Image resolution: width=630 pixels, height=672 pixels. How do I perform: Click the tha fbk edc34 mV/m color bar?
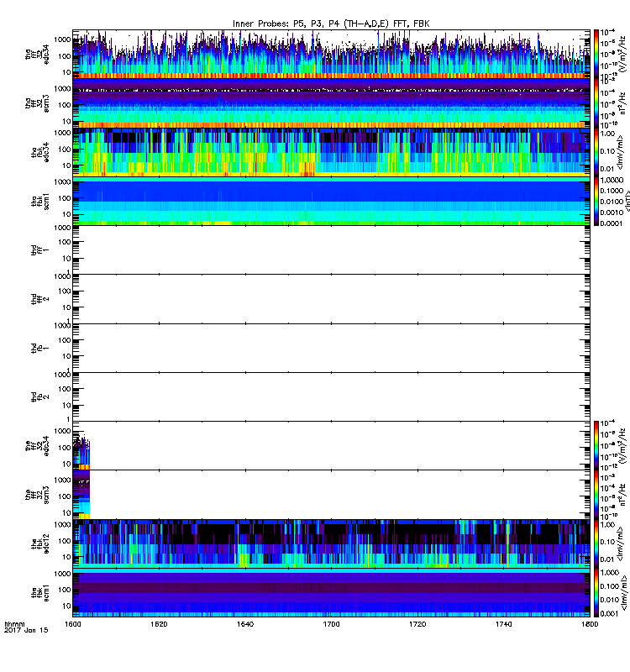tap(596, 152)
